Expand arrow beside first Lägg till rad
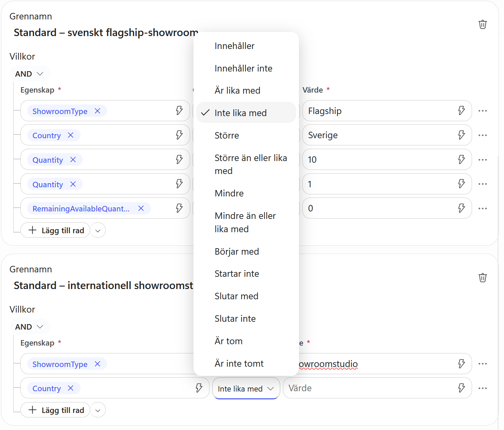The image size is (504, 430). coord(98,230)
